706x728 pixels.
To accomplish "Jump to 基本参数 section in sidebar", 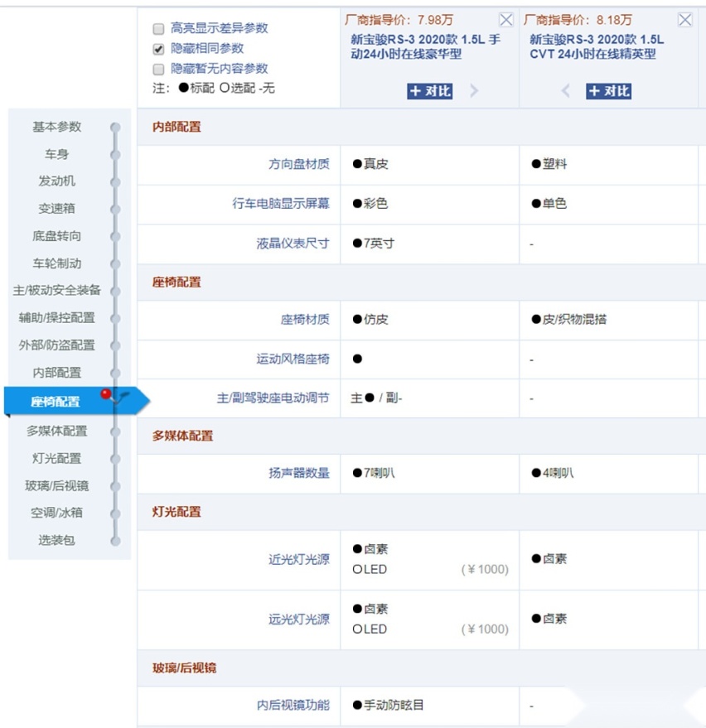I will tap(56, 127).
